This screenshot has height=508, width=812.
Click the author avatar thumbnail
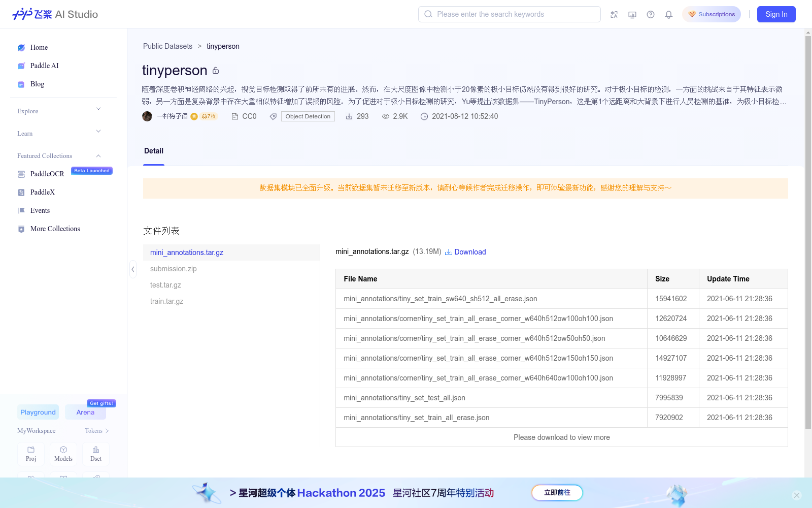click(x=147, y=116)
